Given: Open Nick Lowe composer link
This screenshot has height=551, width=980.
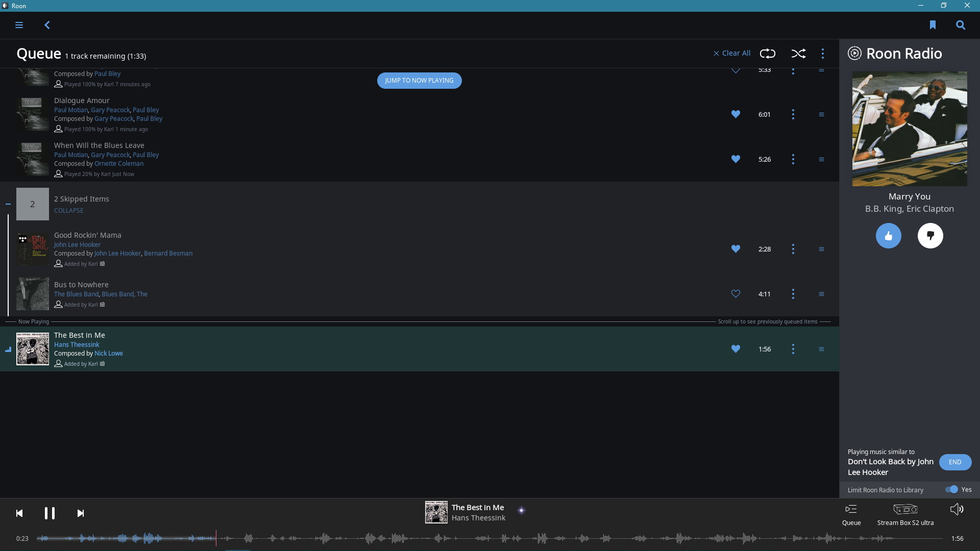Looking at the screenshot, I should tap(109, 353).
